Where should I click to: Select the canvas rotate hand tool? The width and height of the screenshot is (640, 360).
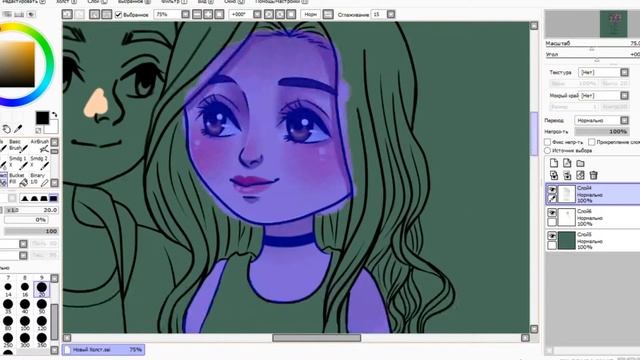(x=6, y=129)
